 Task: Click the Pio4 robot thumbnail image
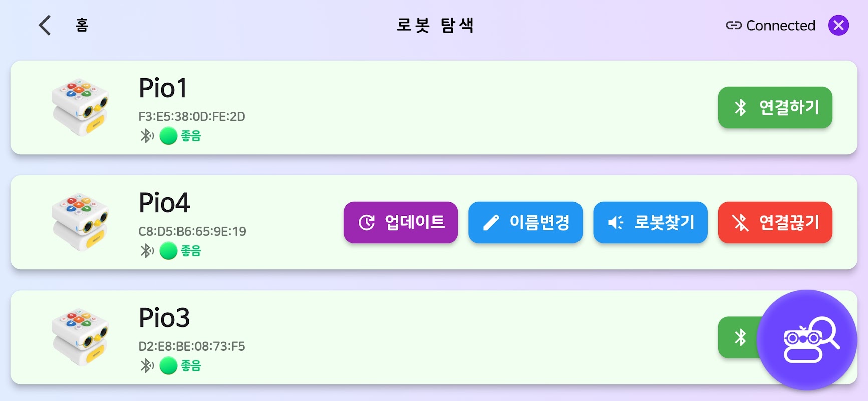click(80, 222)
